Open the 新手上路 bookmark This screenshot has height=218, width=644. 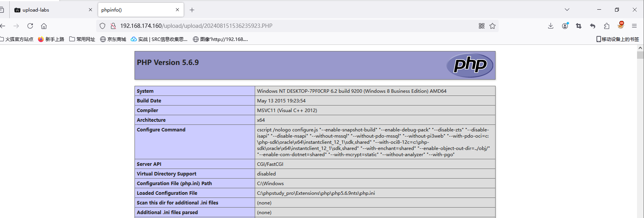(x=51, y=39)
